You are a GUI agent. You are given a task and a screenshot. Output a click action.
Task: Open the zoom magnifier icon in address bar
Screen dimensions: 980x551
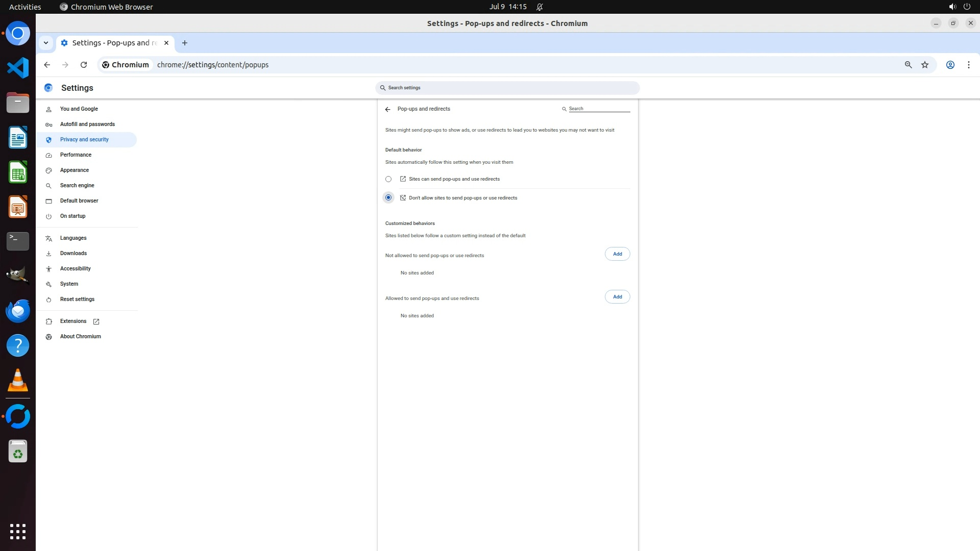[908, 65]
